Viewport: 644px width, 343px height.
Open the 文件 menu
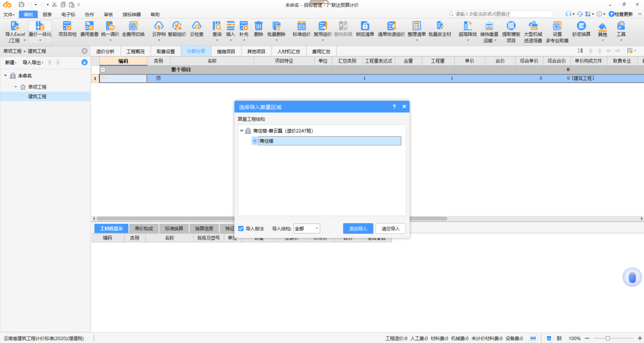[9, 14]
